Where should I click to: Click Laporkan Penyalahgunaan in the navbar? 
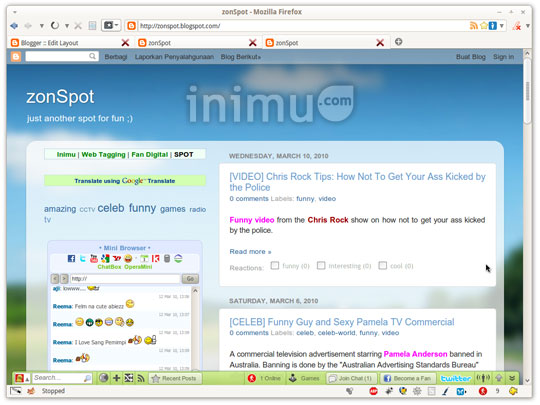coord(174,57)
